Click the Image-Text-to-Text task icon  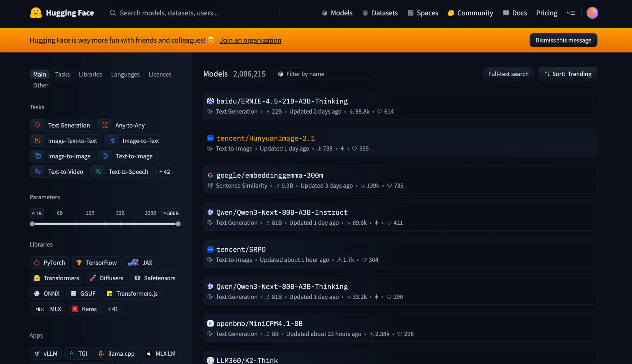pos(38,141)
